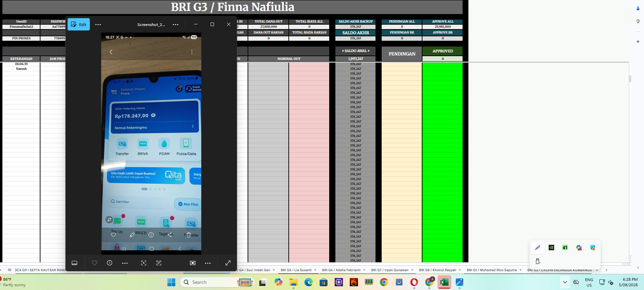Switch to BRI G6 / Adelia Febrianti tab
Viewport: 644px width, 290px height.
click(341, 270)
